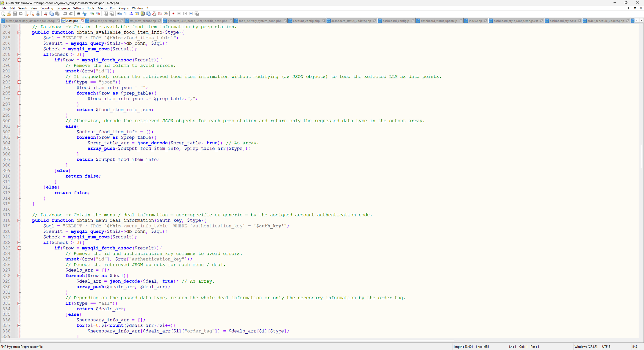Click the Close All toolbar icon

(32, 14)
